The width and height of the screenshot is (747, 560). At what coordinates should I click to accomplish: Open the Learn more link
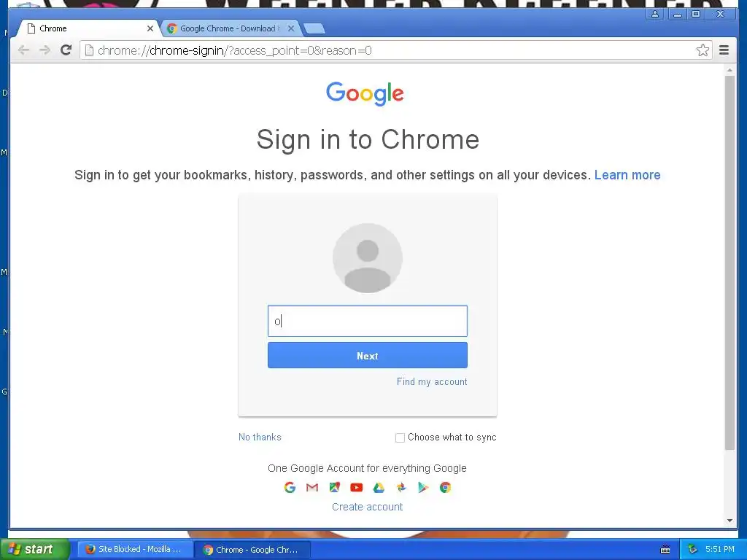click(627, 175)
